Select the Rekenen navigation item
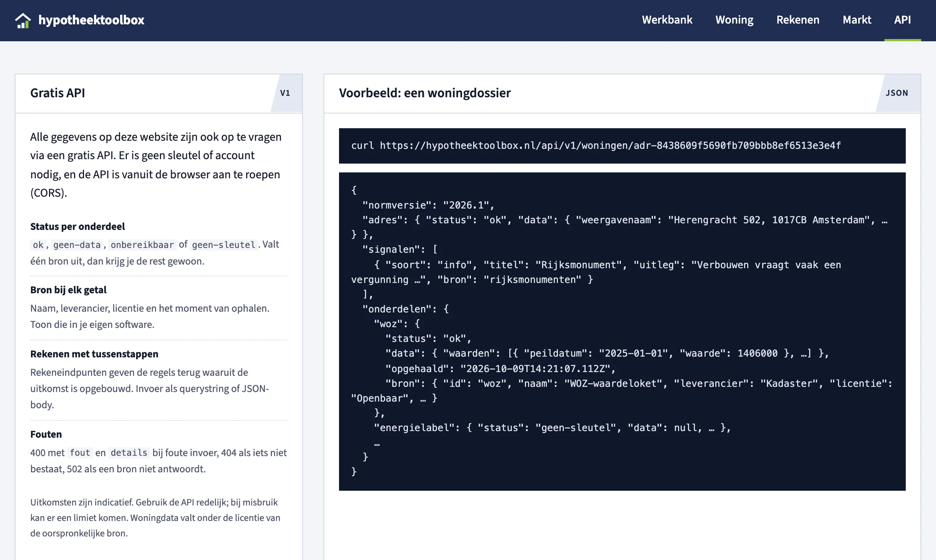This screenshot has width=936, height=560. coord(797,20)
